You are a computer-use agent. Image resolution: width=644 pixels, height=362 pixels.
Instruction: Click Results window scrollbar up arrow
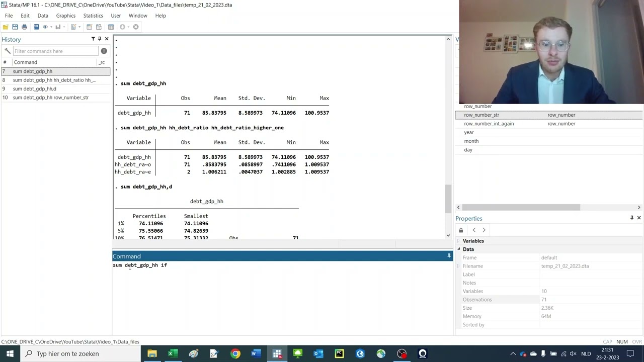click(x=448, y=39)
